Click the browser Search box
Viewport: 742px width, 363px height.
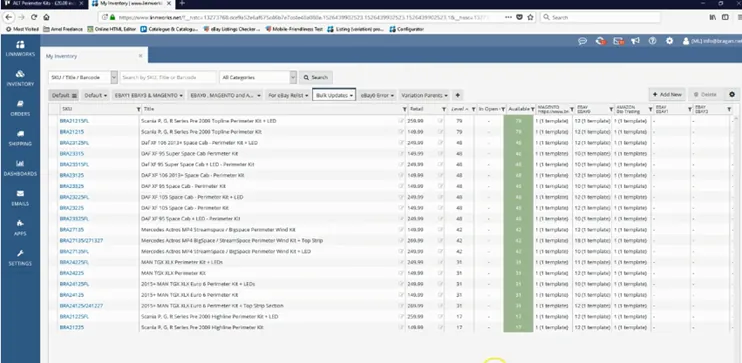click(x=600, y=17)
